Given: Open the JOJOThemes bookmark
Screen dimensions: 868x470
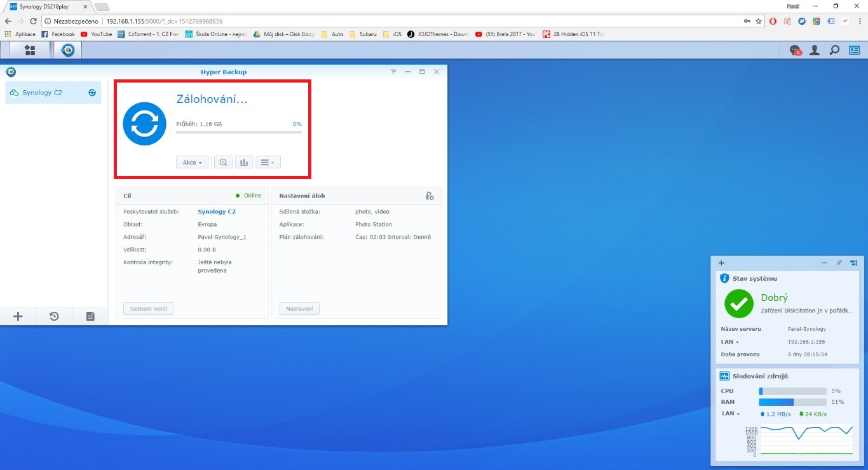Looking at the screenshot, I should coord(438,34).
